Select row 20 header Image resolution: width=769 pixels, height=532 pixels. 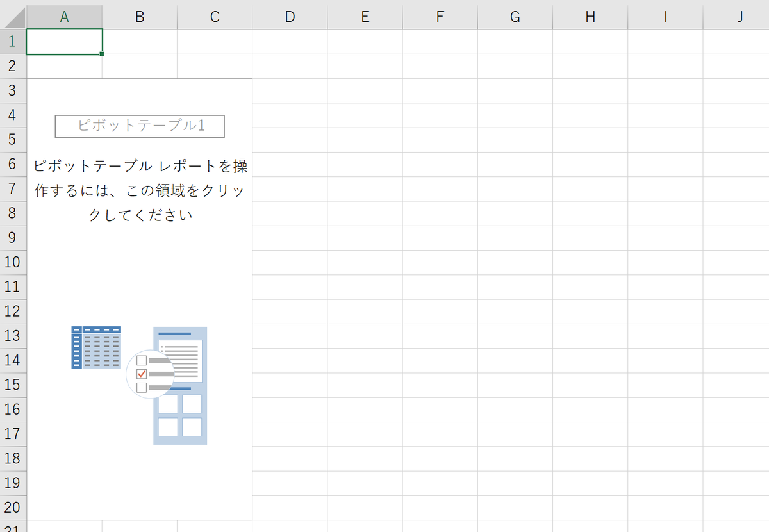tap(13, 507)
